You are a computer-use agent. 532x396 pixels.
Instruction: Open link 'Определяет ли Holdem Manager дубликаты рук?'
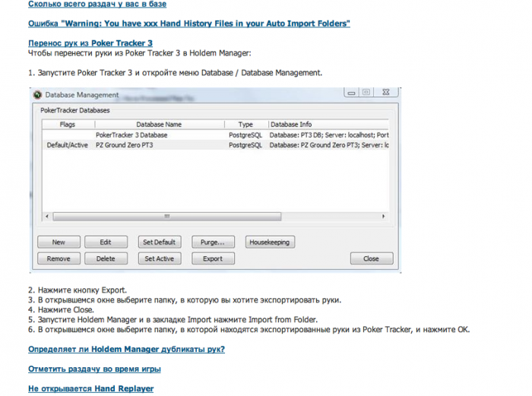click(126, 350)
